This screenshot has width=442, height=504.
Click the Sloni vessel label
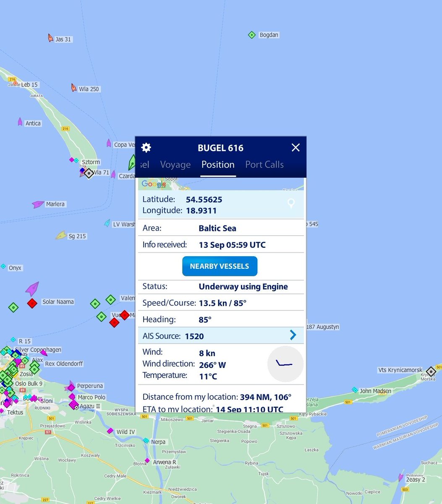[47, 401]
